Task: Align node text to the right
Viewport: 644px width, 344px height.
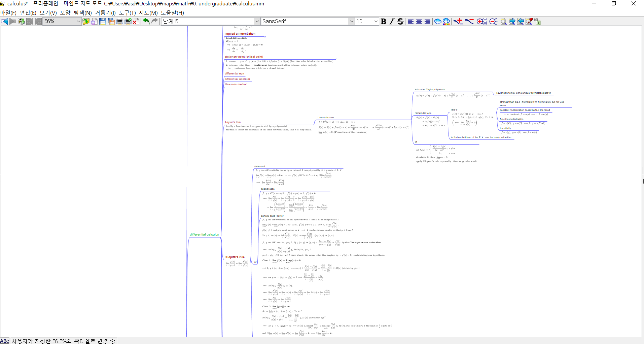Action: [427, 22]
